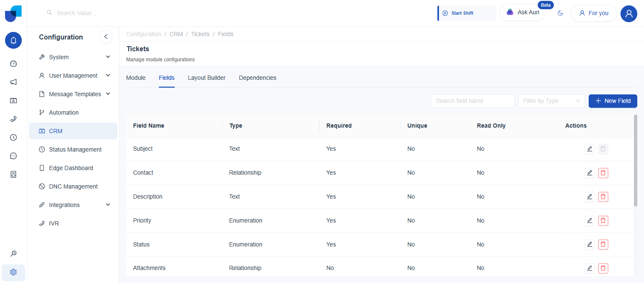This screenshot has width=644, height=283.
Task: Toggle dark mode with the moon icon
Action: coord(560,13)
